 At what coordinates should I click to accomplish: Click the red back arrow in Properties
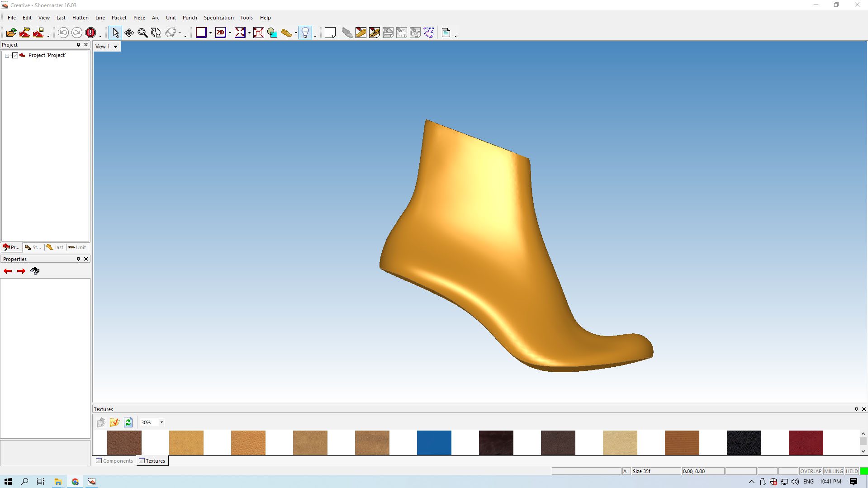click(x=8, y=271)
